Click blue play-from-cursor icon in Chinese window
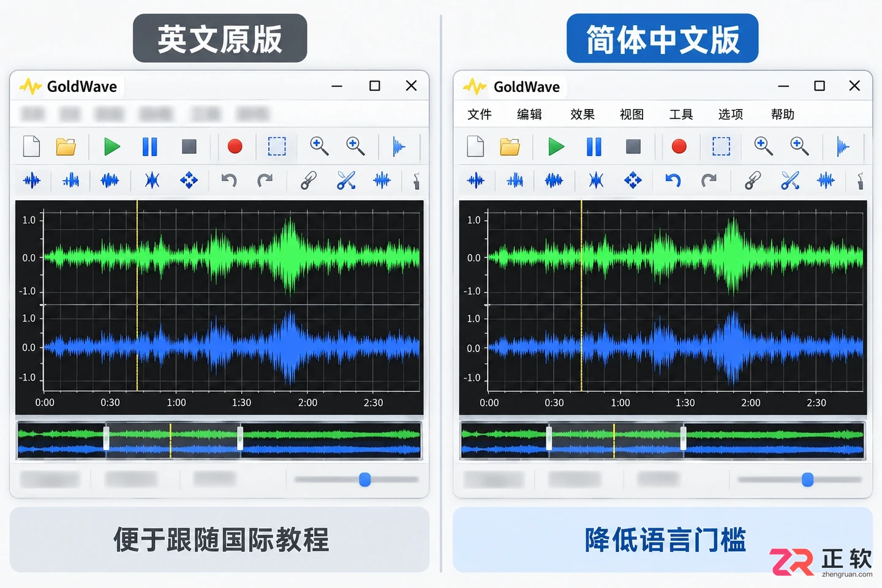This screenshot has height=588, width=882. pos(843,147)
